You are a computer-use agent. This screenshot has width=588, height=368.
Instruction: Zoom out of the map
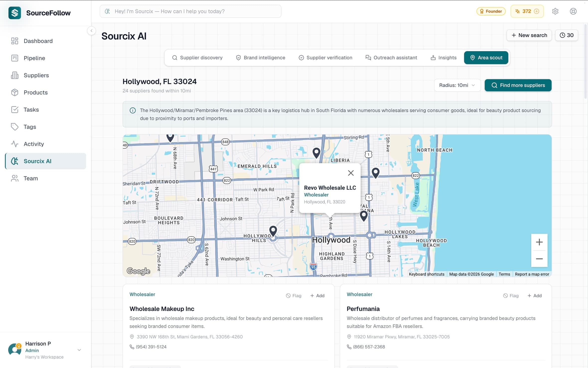click(539, 259)
